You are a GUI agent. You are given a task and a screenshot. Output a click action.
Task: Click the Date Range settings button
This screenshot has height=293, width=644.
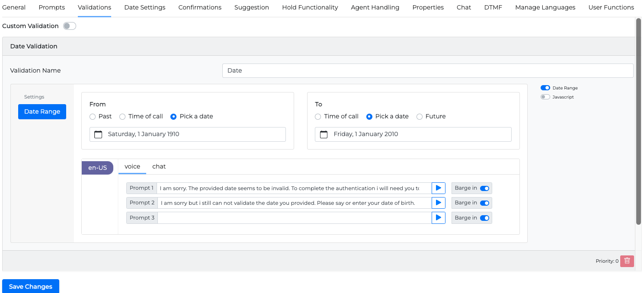(x=42, y=111)
